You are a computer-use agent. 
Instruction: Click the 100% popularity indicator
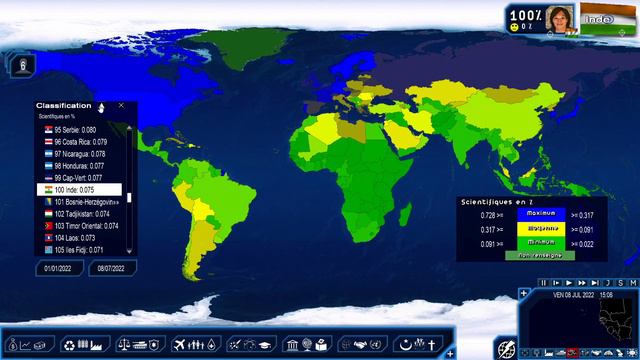pyautogui.click(x=526, y=16)
